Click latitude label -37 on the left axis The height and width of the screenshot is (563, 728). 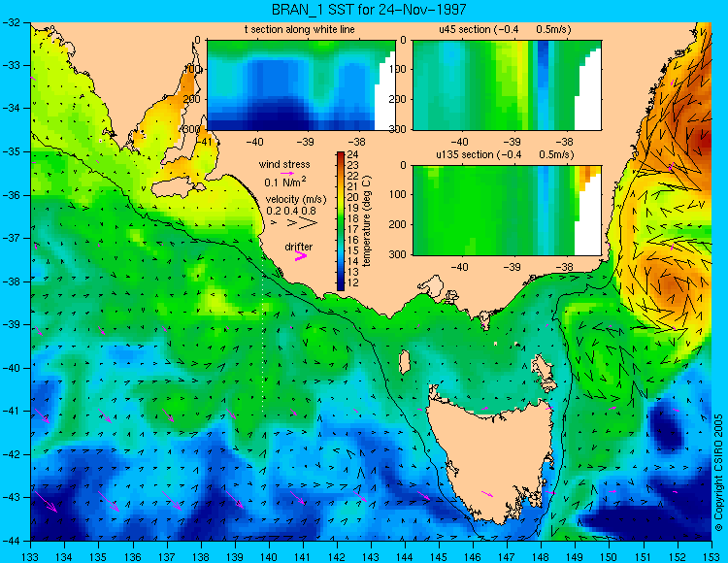point(11,238)
